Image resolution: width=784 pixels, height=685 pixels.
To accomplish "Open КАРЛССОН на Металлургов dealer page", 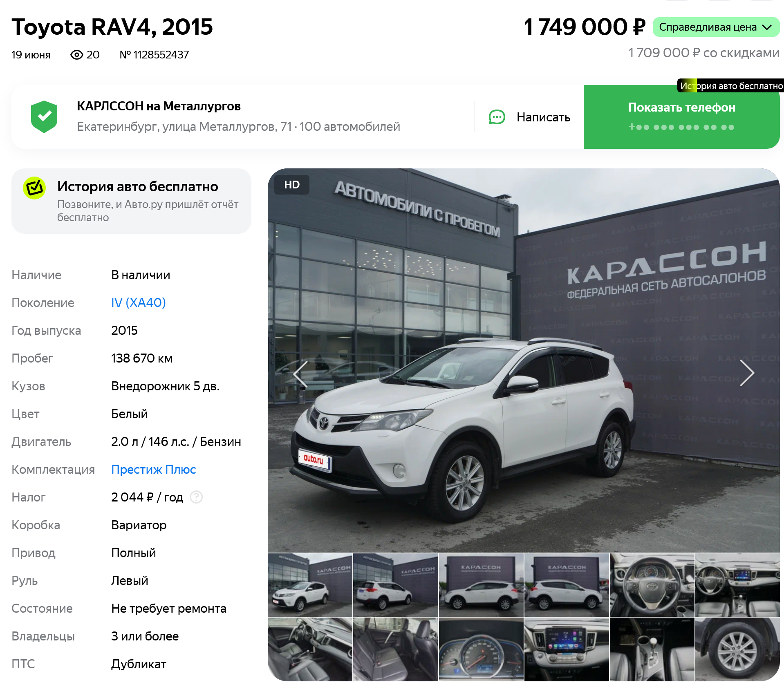I will 159,106.
